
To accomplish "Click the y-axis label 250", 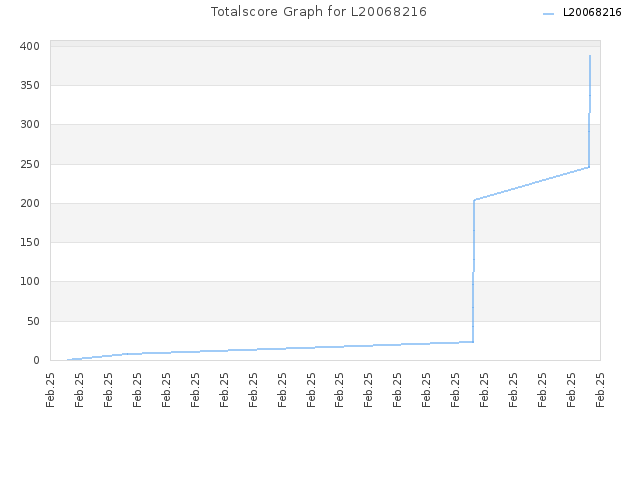I will [x=30, y=164].
